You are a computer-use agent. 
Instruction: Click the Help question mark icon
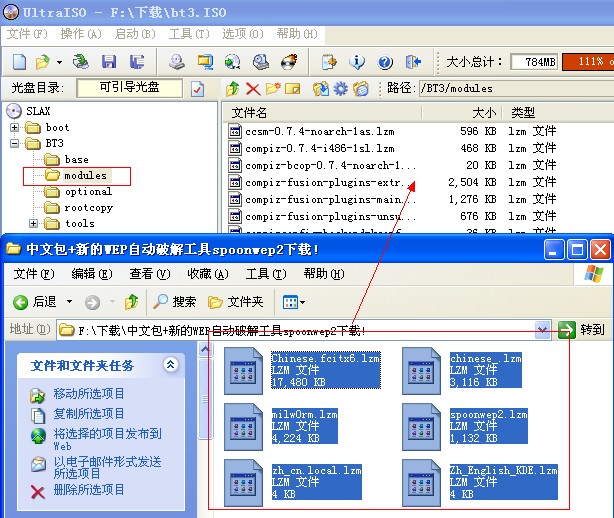pos(385,62)
